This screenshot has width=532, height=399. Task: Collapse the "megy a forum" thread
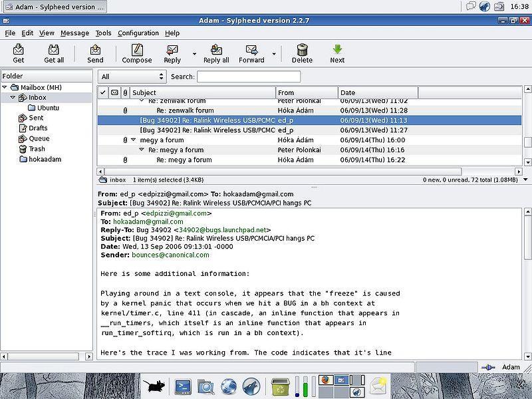pyautogui.click(x=134, y=140)
